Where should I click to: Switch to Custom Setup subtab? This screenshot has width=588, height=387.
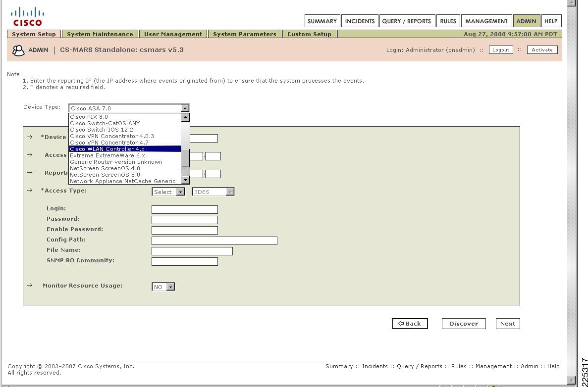[309, 34]
